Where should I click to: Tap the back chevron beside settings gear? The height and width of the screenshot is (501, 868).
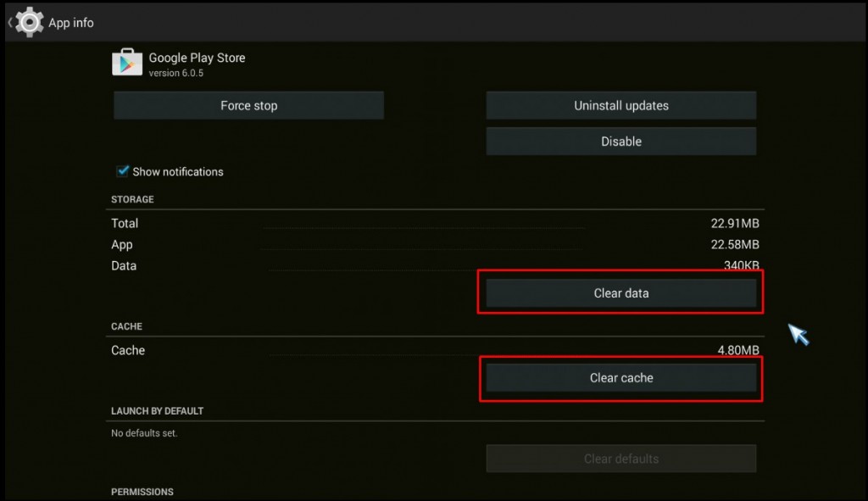pyautogui.click(x=10, y=23)
